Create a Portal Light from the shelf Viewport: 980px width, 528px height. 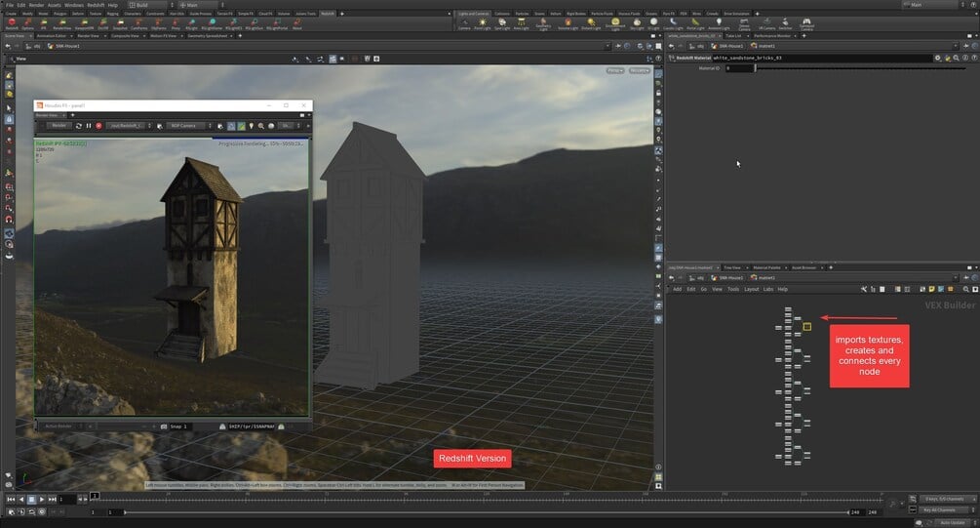[x=695, y=23]
